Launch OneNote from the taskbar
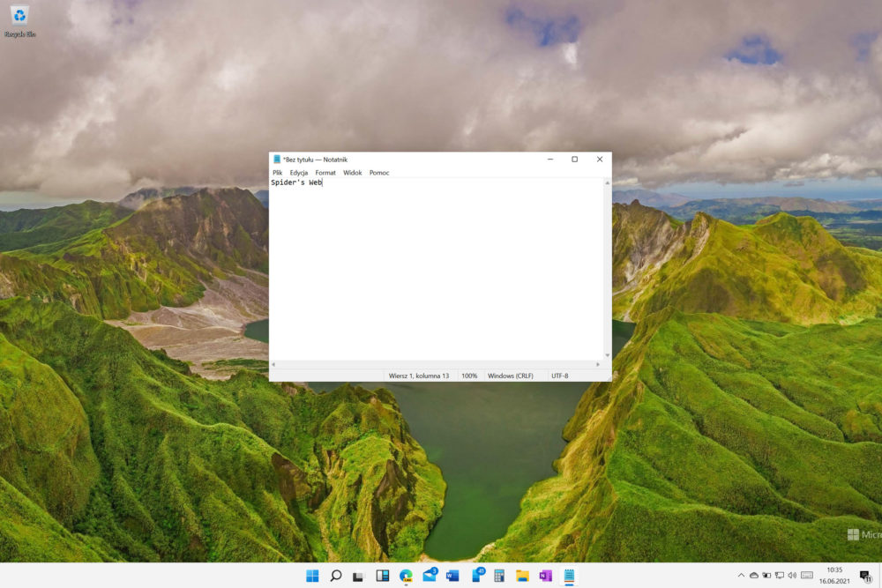 point(546,576)
